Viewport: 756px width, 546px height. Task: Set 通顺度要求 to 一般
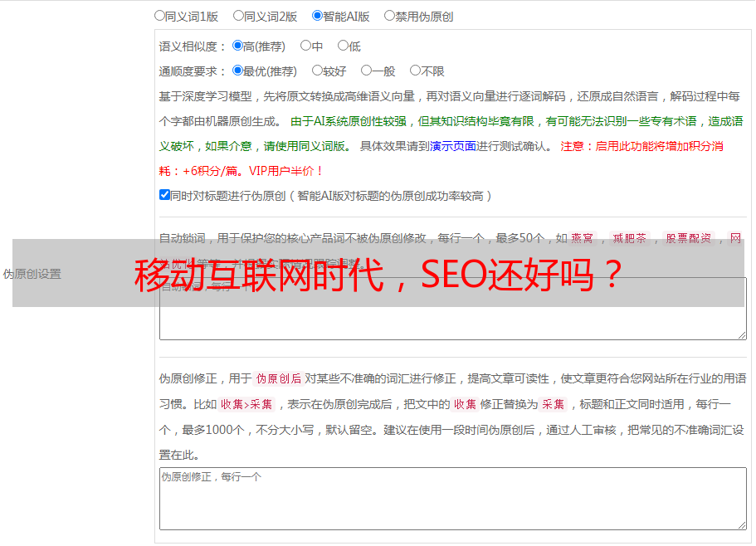[367, 71]
